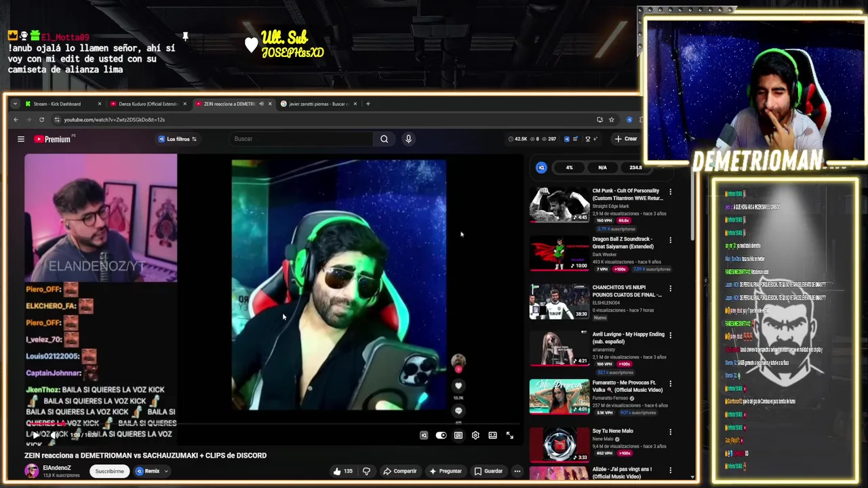Click the site info icon beside the URL
The image size is (868, 488).
pyautogui.click(x=57, y=120)
